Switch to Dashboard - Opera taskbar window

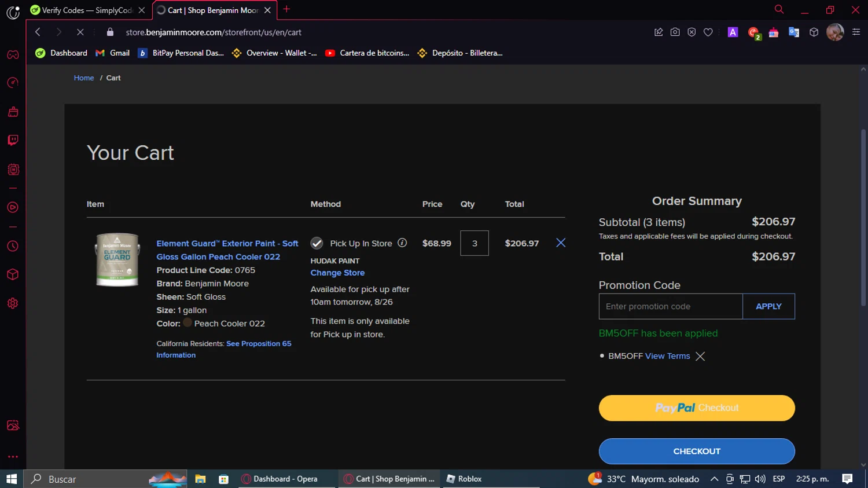[286, 479]
